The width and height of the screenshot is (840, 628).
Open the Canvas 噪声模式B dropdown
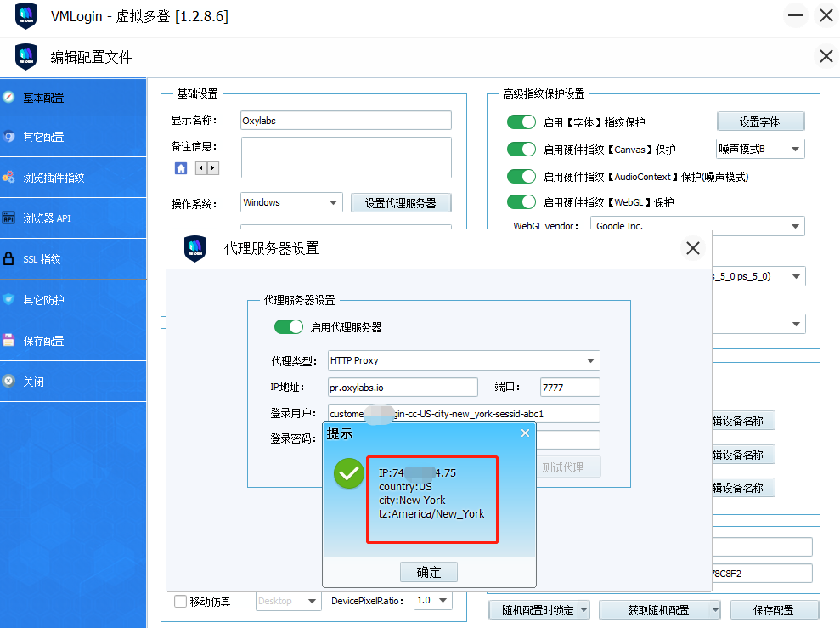coord(760,150)
